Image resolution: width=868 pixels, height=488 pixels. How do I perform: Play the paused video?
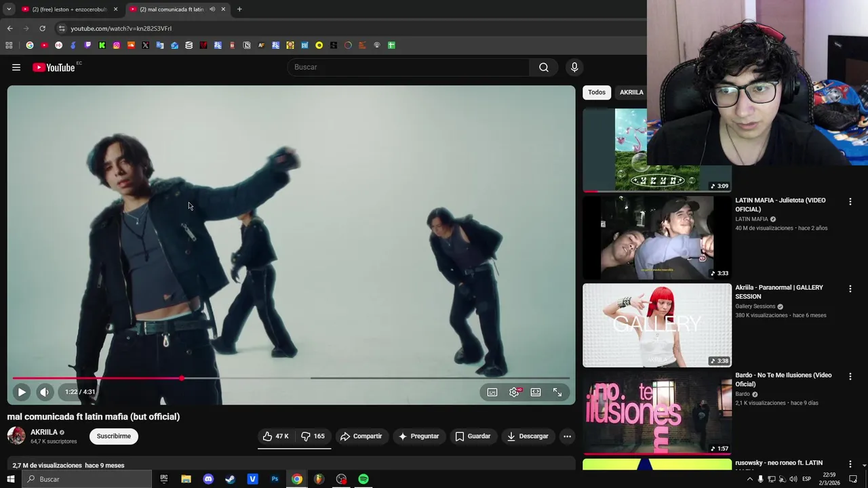point(22,392)
